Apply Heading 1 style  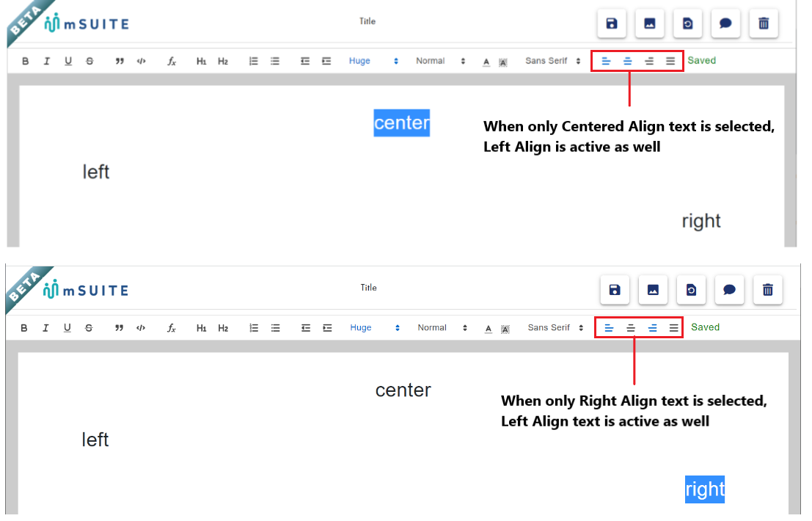click(202, 61)
